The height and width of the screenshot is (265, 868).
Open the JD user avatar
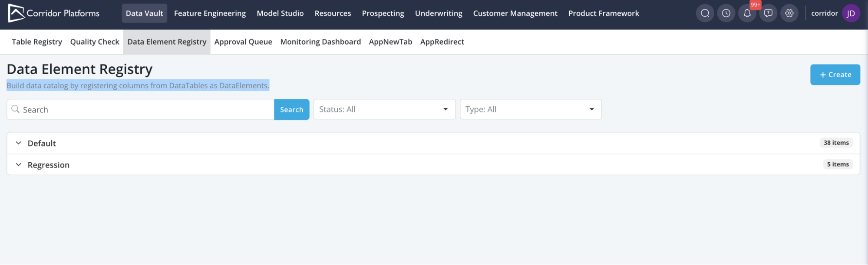851,13
